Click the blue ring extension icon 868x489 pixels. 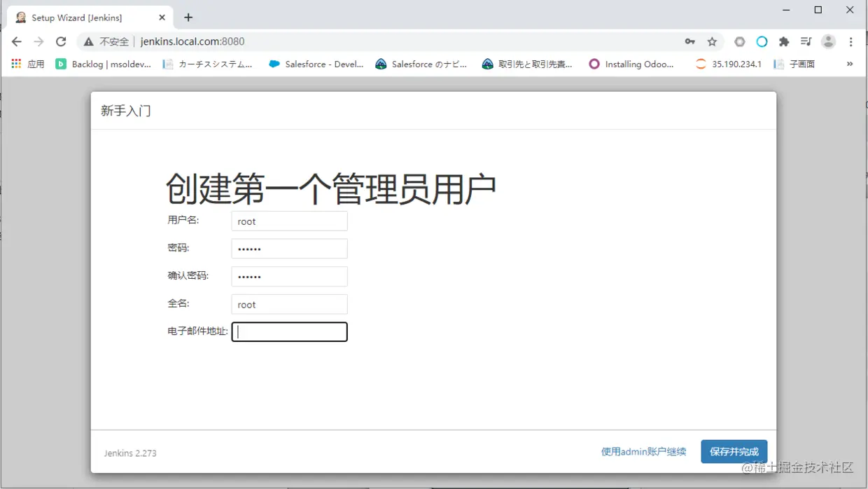[762, 42]
